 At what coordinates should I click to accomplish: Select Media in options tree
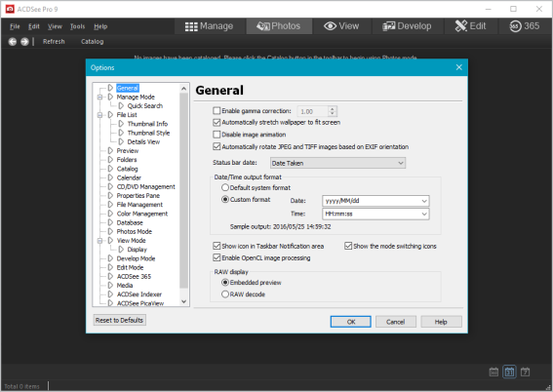(x=125, y=285)
